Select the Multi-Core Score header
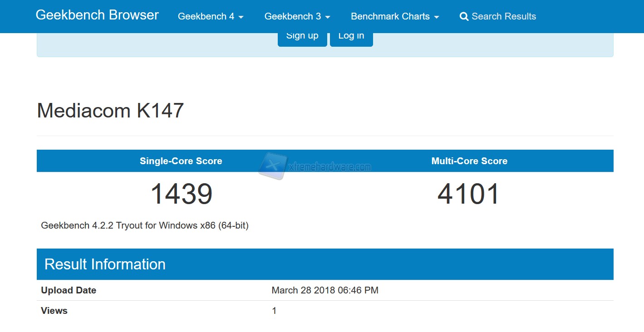The height and width of the screenshot is (332, 644). [469, 161]
